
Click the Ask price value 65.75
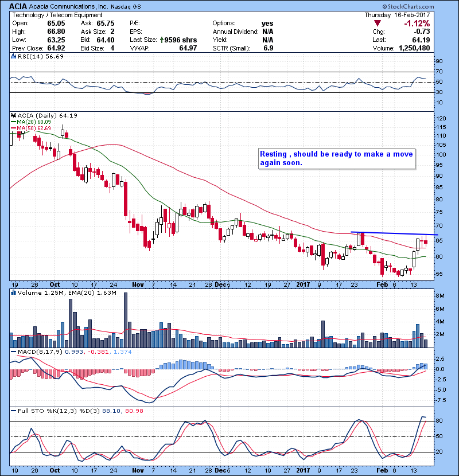106,24
